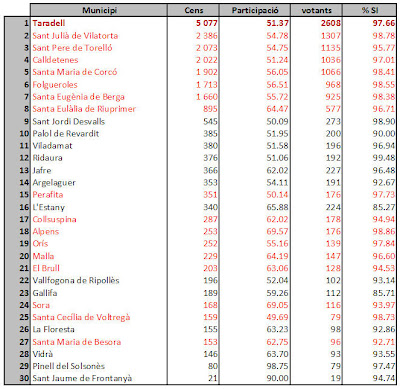Click Taradell's census value 5 077
Viewport: 400px width, 389px height.
(x=207, y=23)
